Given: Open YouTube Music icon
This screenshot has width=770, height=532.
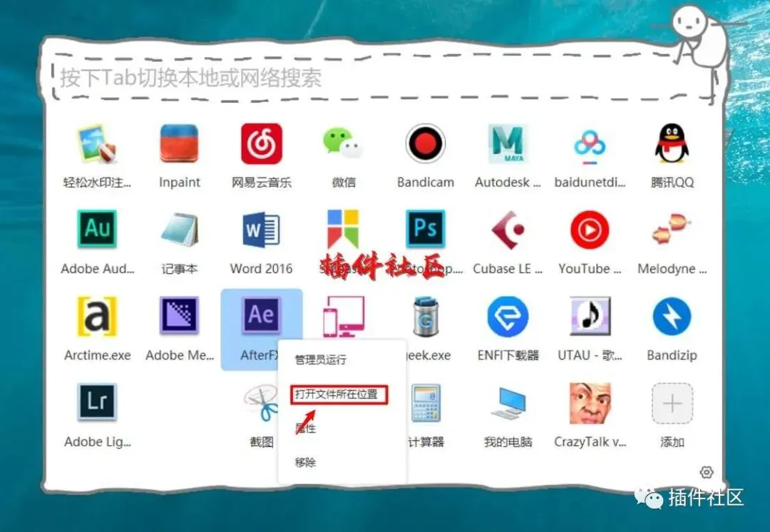Looking at the screenshot, I should tap(590, 230).
